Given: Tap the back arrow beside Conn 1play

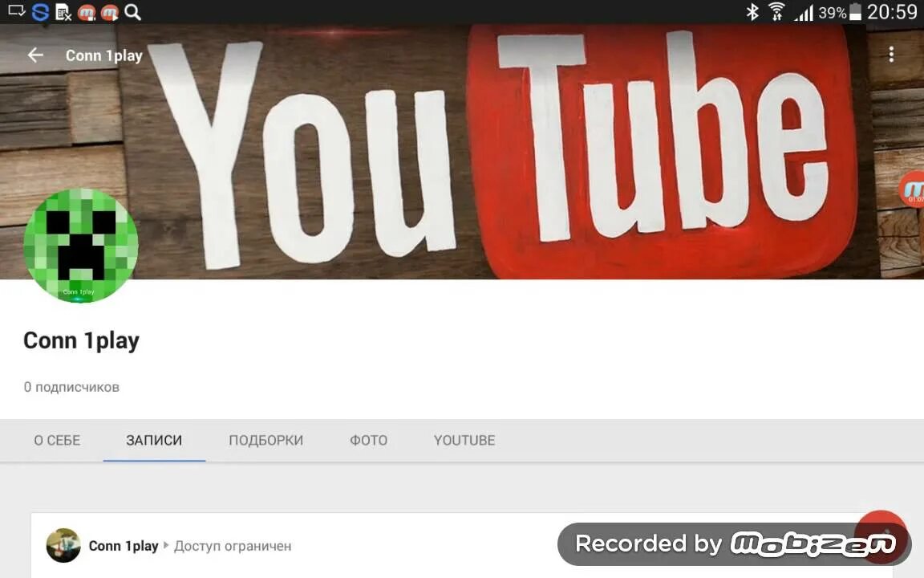Looking at the screenshot, I should pos(35,55).
